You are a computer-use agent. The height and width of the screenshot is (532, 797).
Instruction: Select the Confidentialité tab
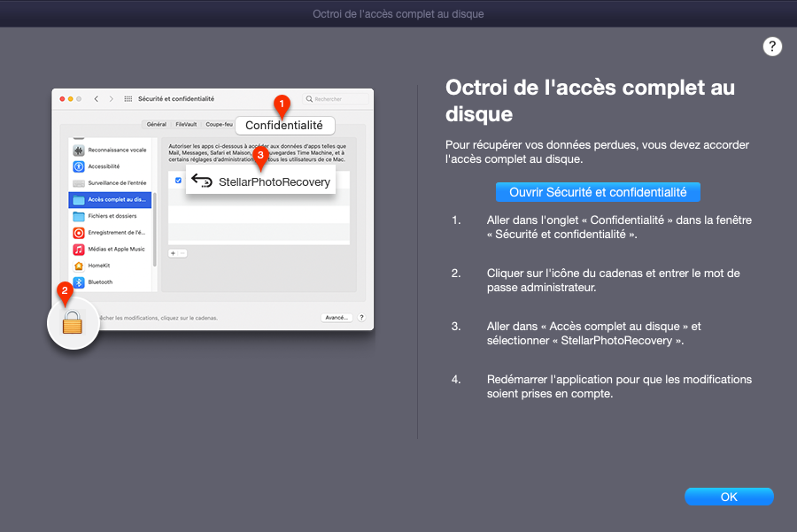click(284, 125)
